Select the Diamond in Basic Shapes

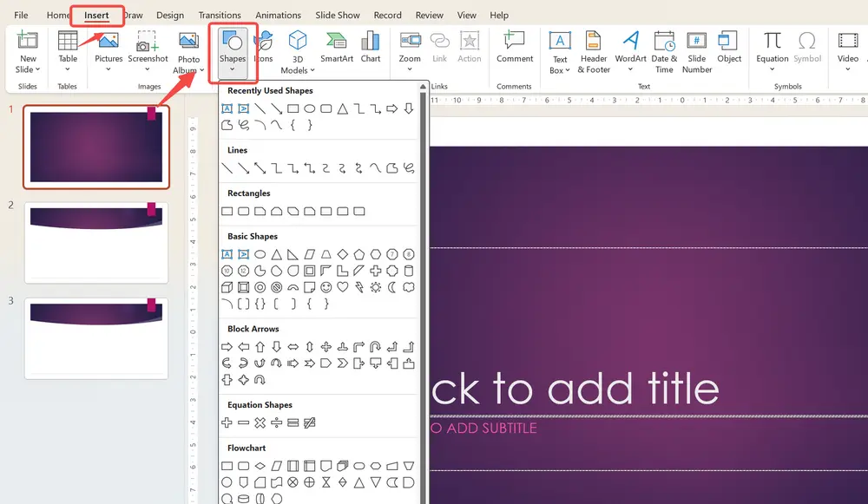[343, 254]
